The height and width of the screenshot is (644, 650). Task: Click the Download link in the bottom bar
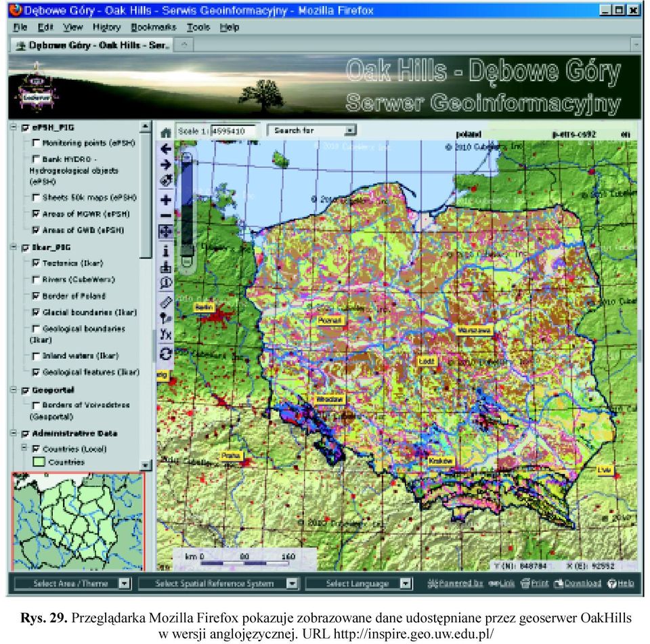coord(578,584)
